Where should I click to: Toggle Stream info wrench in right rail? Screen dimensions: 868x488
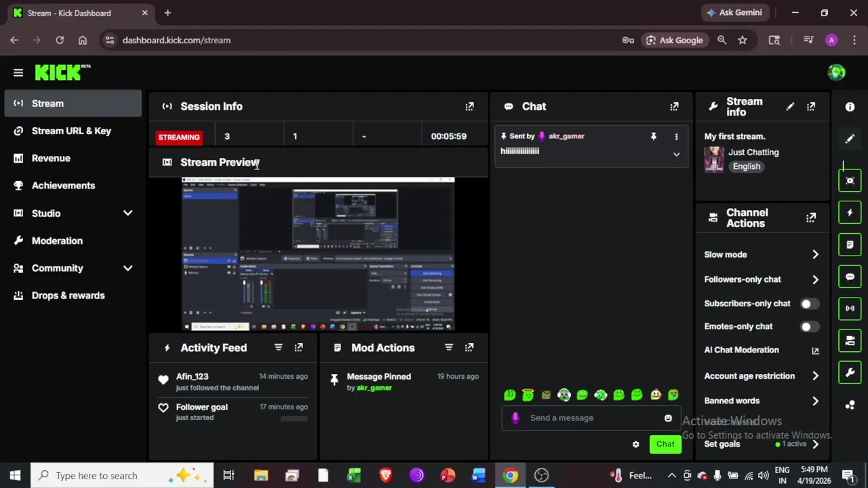(850, 372)
